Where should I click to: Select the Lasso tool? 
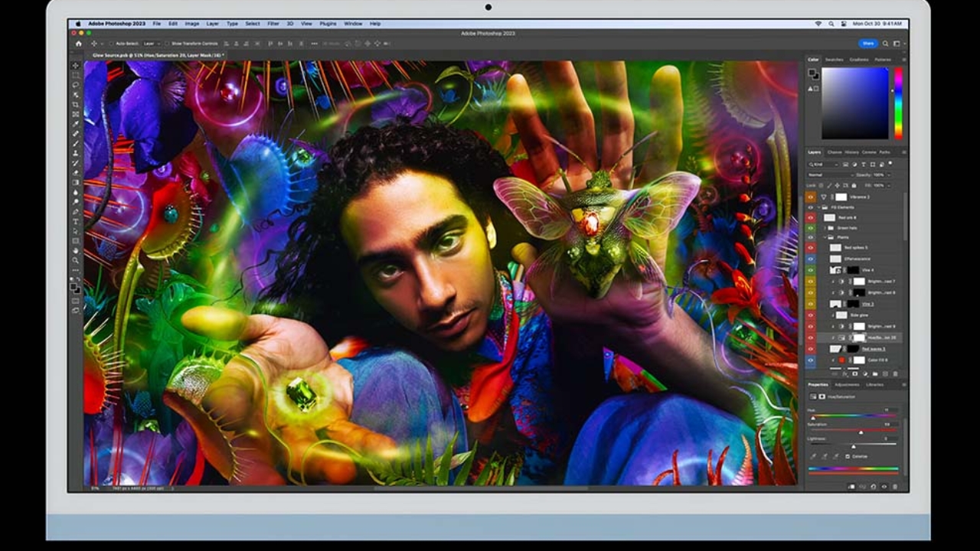pos(76,85)
